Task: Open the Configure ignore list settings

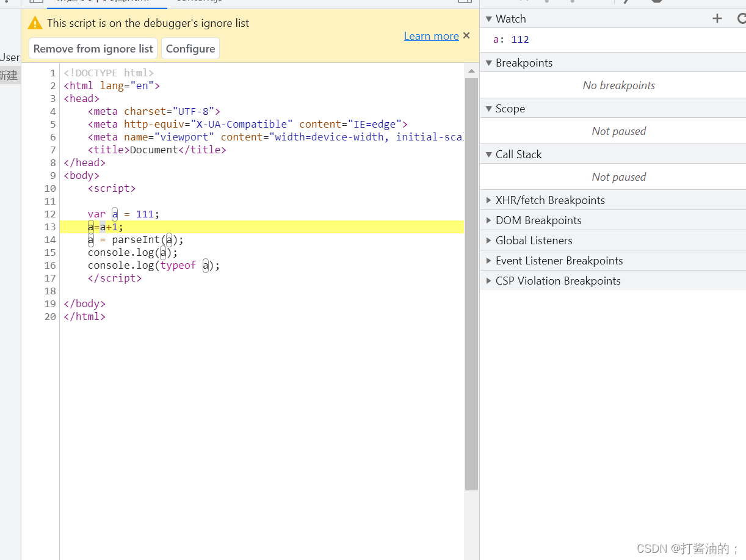Action: pyautogui.click(x=190, y=48)
